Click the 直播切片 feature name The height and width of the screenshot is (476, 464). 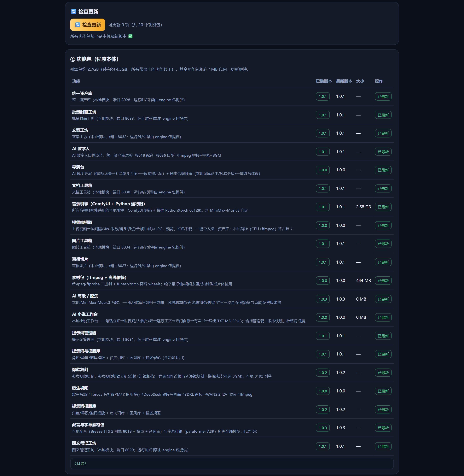[x=80, y=259]
